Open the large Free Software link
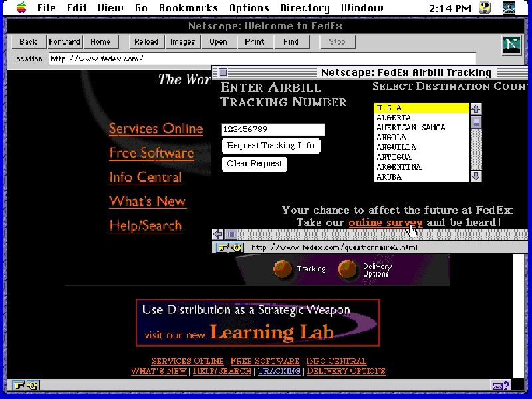This screenshot has height=399, width=532. [x=152, y=154]
